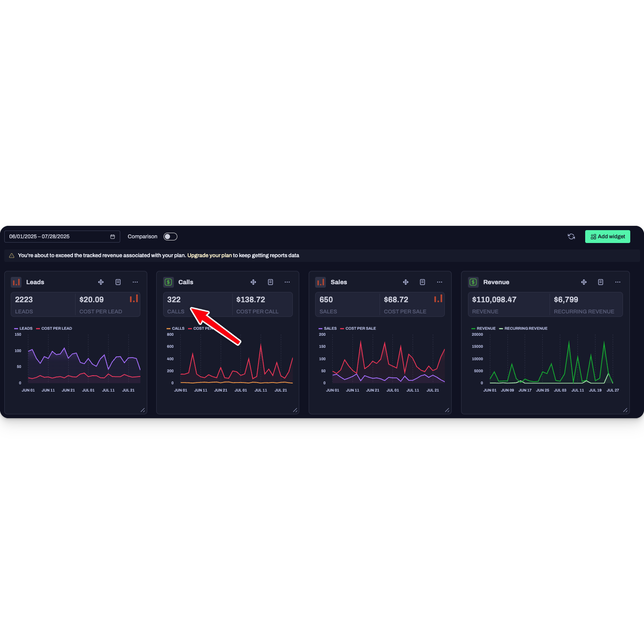Open the notes icon on Revenue widget
Image resolution: width=644 pixels, height=644 pixels.
tap(601, 282)
